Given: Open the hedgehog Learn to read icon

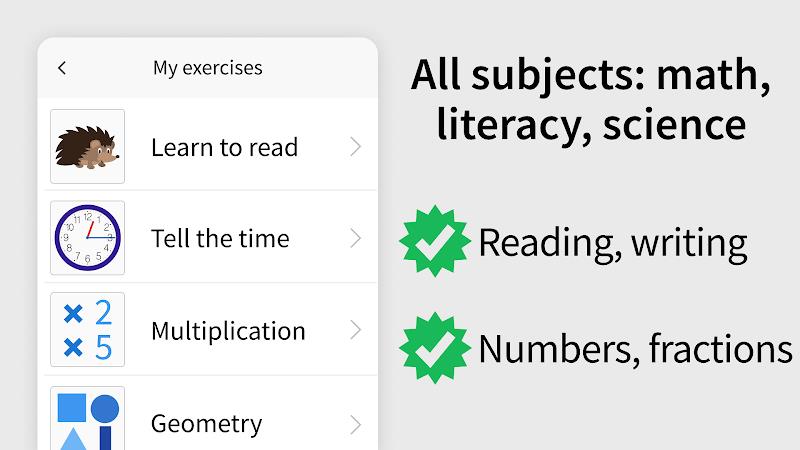Looking at the screenshot, I should point(87,146).
